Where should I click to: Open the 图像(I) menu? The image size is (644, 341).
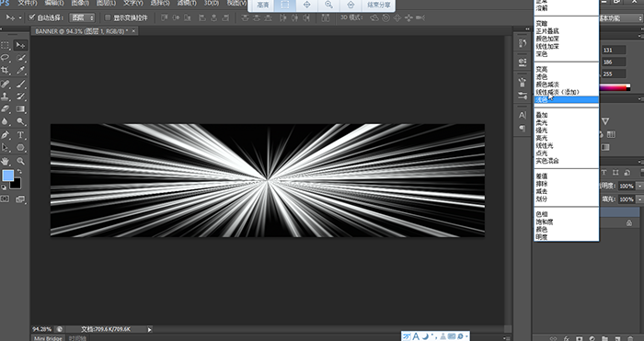click(x=80, y=4)
